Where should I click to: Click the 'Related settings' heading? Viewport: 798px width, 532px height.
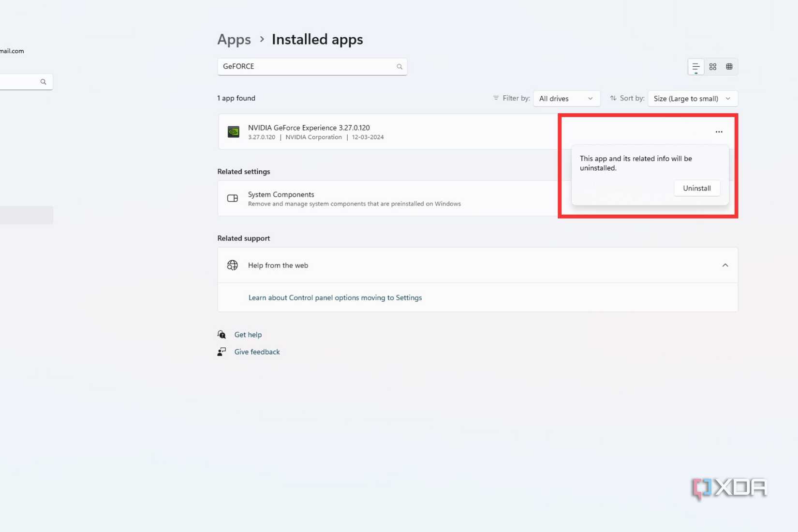pos(244,172)
